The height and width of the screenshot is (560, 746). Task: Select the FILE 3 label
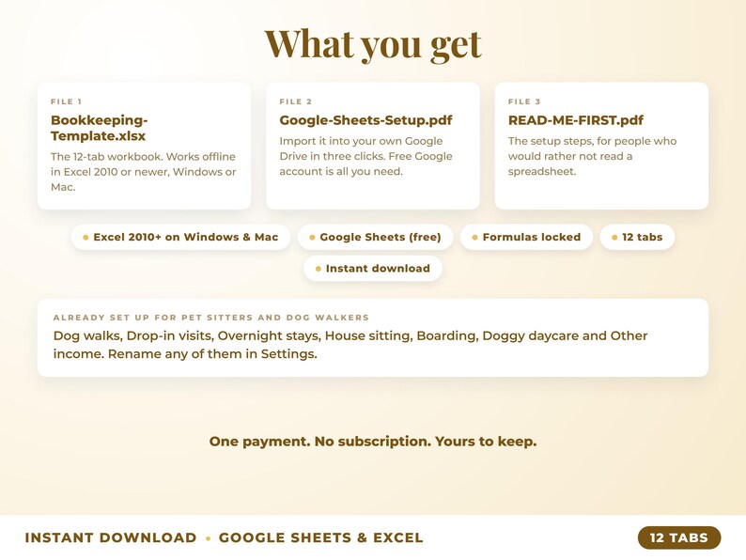(524, 101)
